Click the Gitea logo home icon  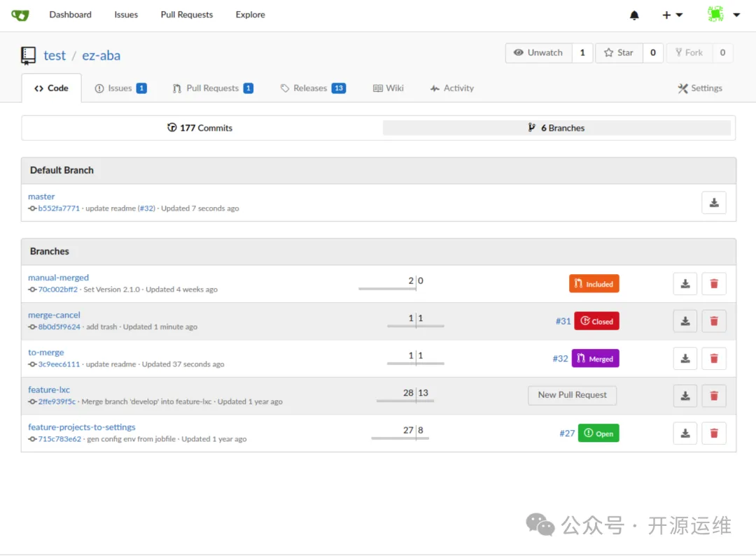pyautogui.click(x=20, y=15)
